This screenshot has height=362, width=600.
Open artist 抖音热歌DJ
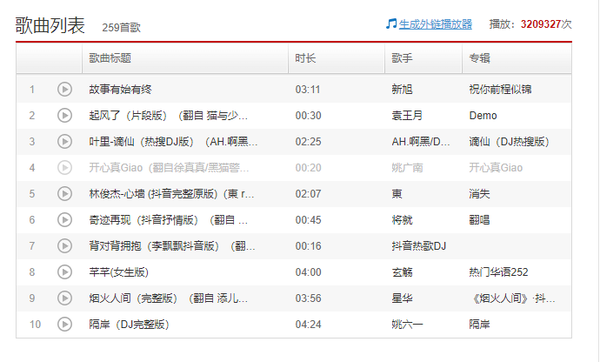[x=419, y=246]
